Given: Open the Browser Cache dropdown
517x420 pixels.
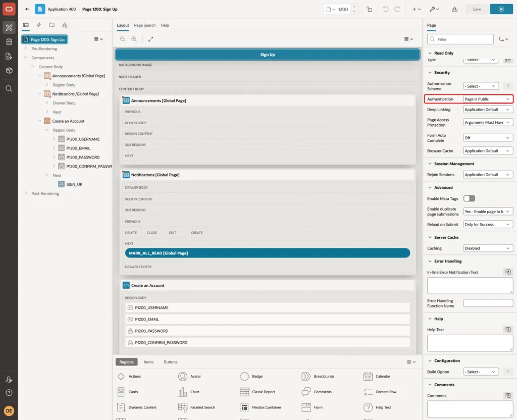Looking at the screenshot, I should (488, 150).
